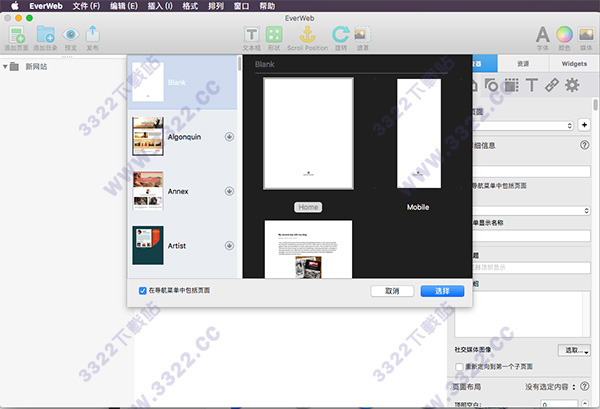Select the Annex theme thumbnail
This screenshot has width=600, height=409.
[148, 191]
